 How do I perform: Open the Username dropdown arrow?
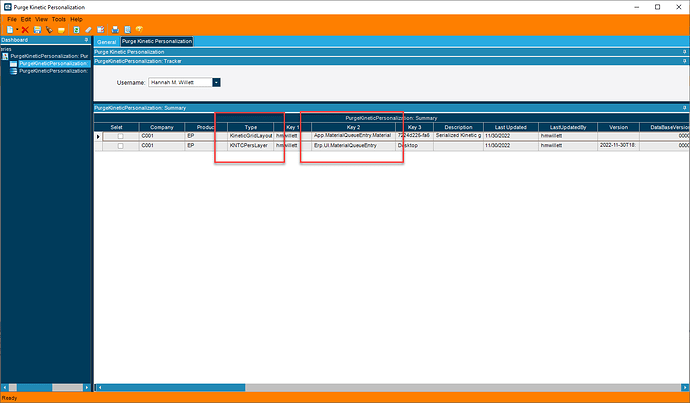(x=217, y=82)
